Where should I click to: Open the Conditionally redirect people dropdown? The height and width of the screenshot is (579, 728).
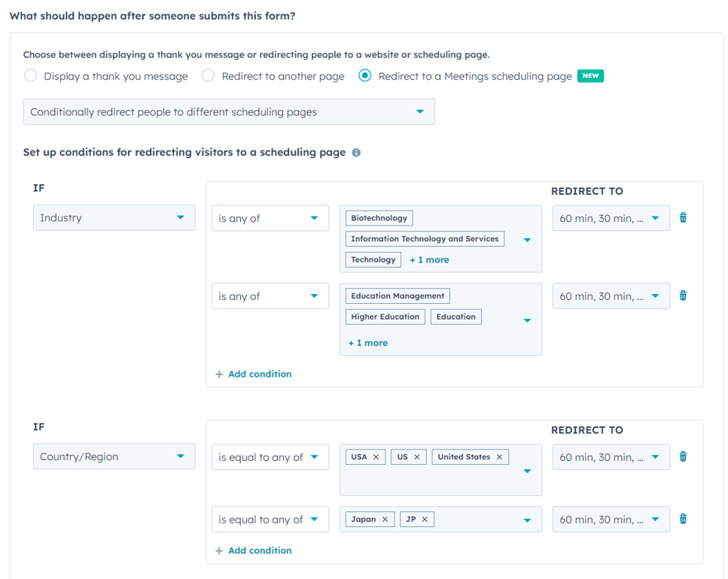point(229,112)
